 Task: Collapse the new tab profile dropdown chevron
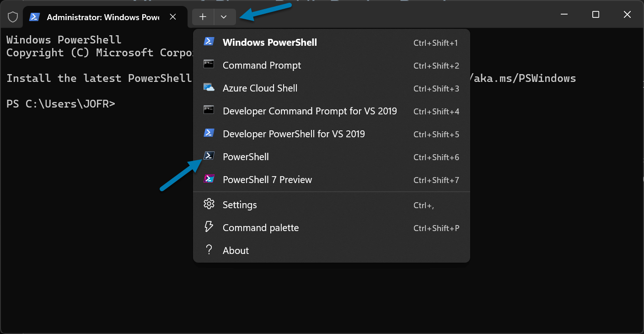click(x=224, y=17)
